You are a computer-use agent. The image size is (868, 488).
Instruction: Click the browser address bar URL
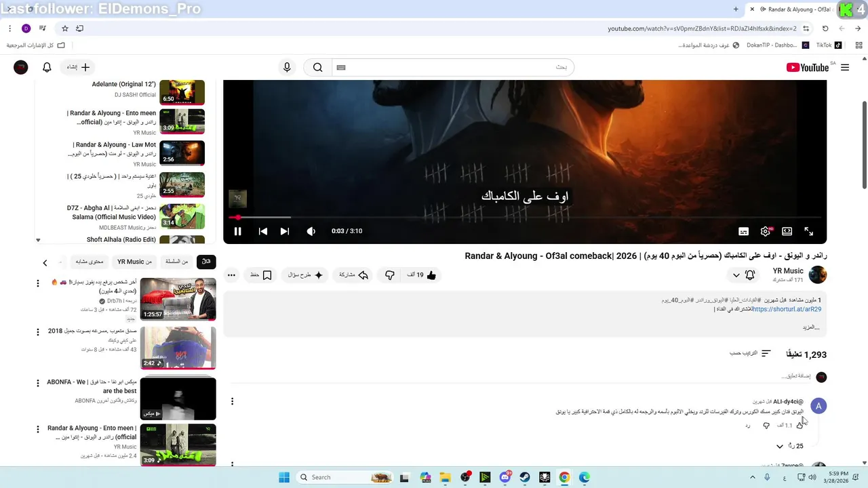click(702, 28)
